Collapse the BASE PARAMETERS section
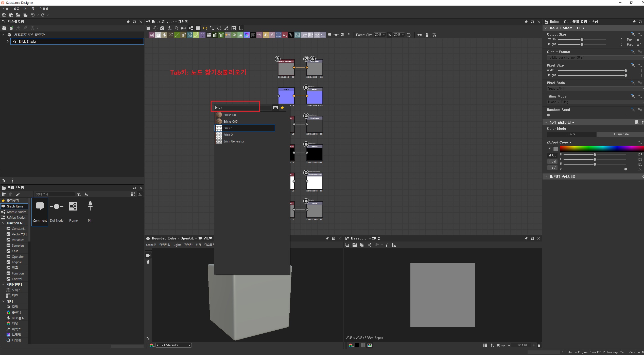Image resolution: width=644 pixels, height=355 pixels. point(546,28)
